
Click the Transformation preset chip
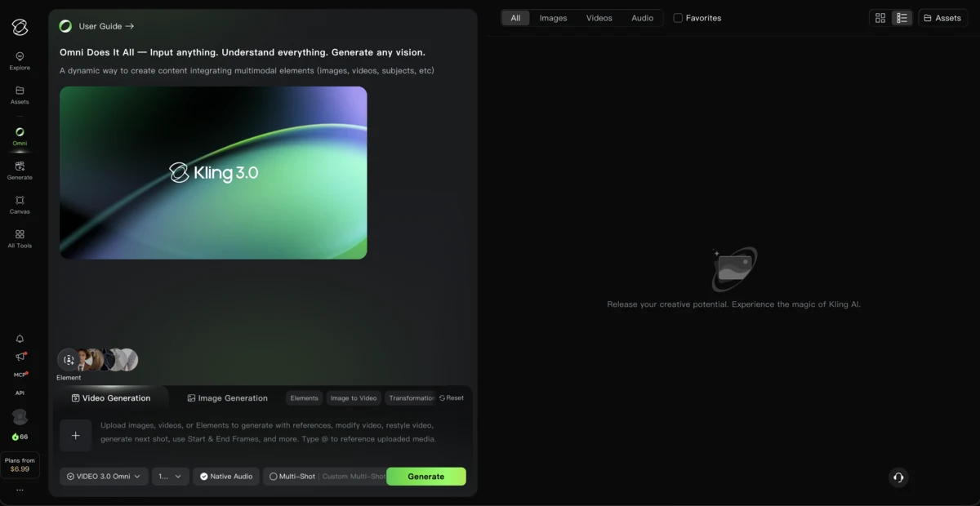[x=411, y=398]
